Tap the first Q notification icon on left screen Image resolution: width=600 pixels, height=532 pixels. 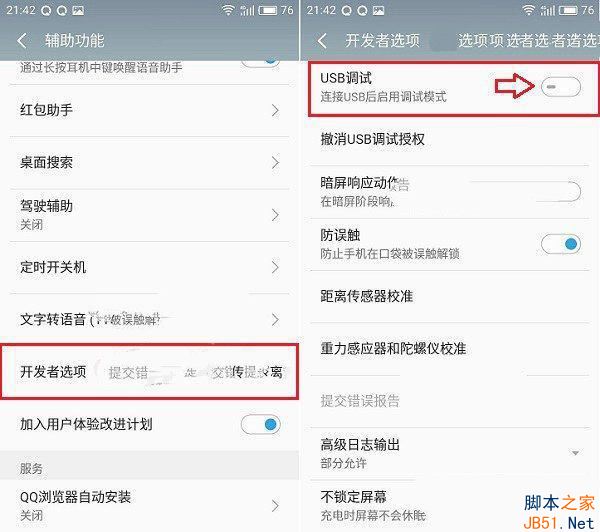46,11
